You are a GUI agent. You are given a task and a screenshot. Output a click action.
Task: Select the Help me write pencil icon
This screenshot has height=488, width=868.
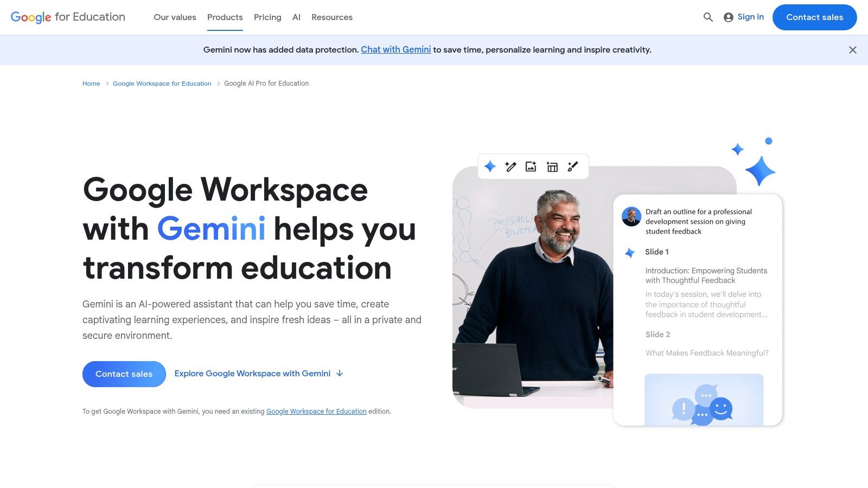510,166
